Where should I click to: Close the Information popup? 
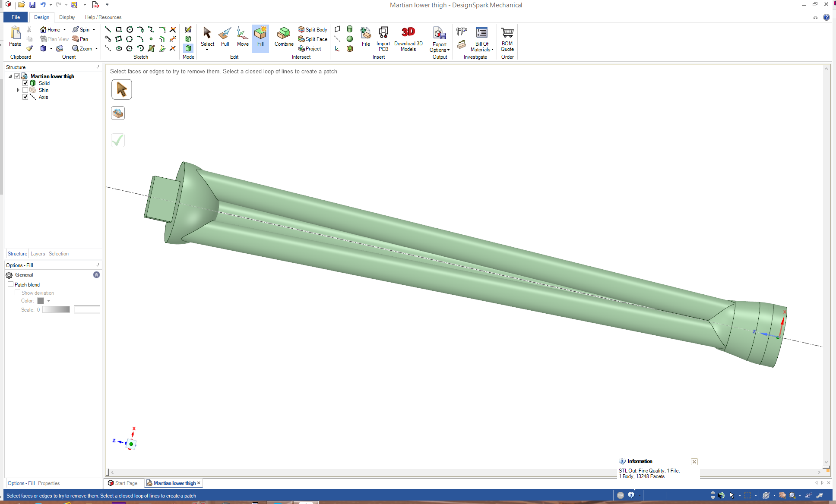tap(694, 462)
